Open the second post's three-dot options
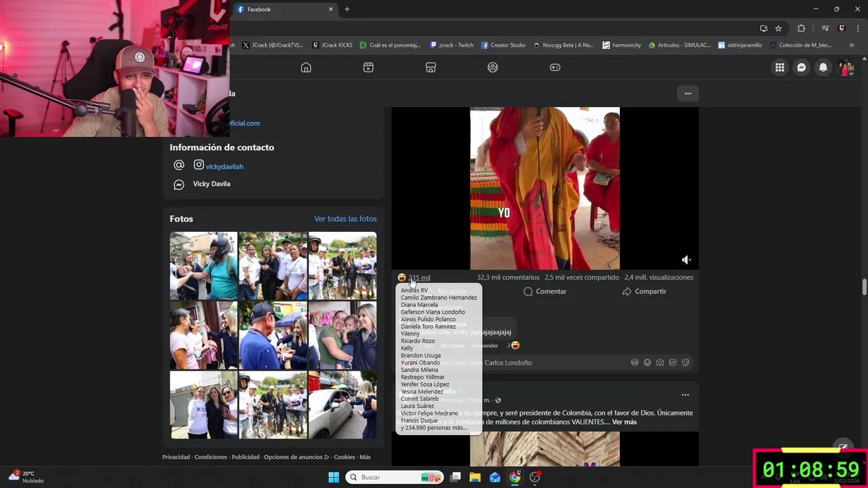 click(x=685, y=395)
